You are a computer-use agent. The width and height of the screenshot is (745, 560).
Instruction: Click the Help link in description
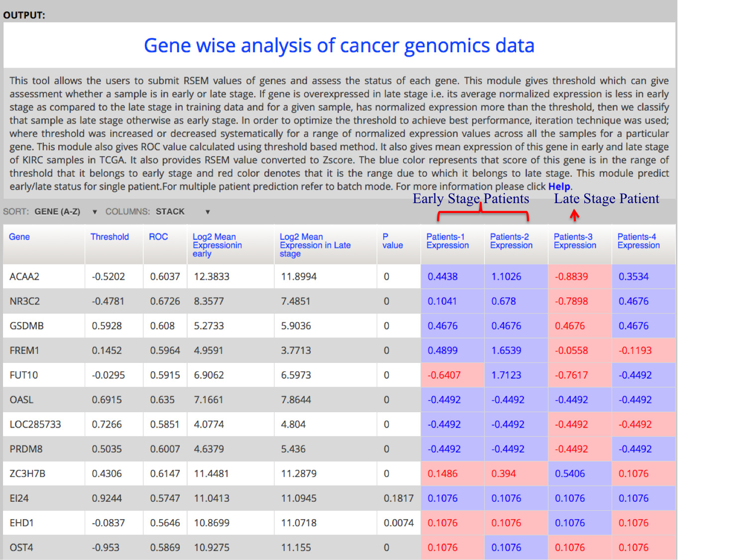(x=559, y=187)
